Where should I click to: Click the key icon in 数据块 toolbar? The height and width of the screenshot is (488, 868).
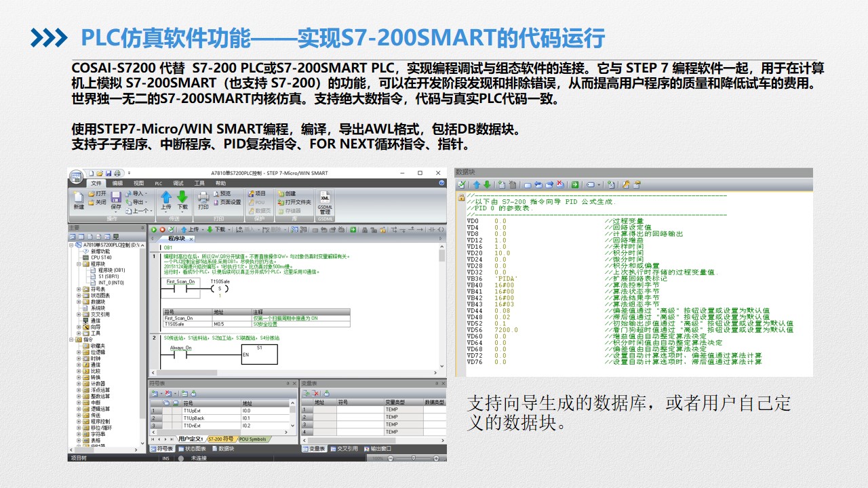pos(626,184)
